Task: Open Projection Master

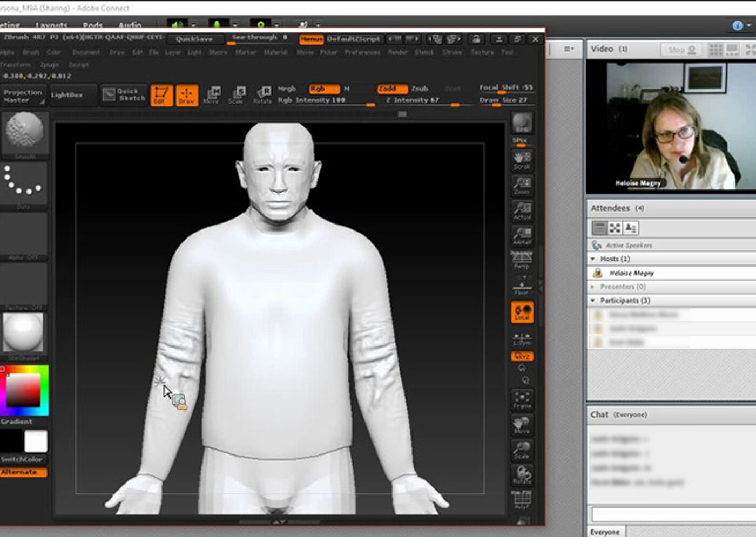Action: (23, 96)
